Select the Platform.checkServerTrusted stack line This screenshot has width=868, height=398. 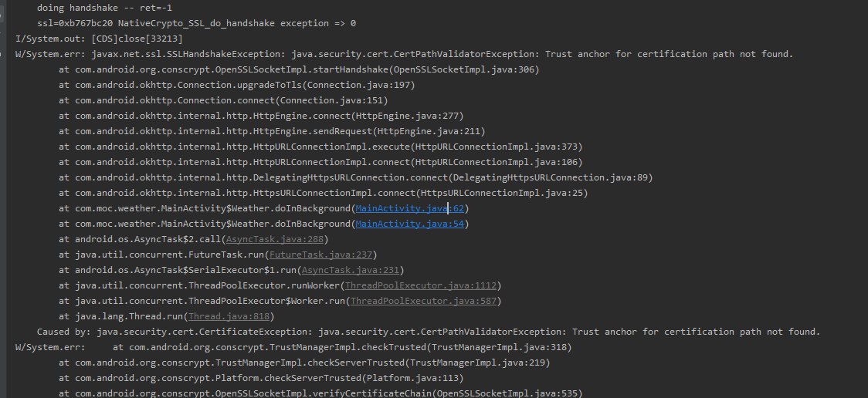click(x=261, y=378)
